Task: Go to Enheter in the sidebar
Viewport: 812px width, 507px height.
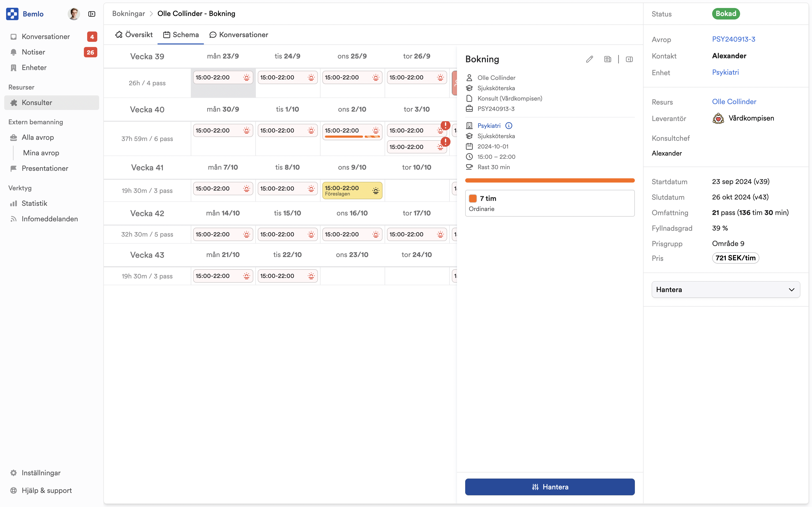Action: click(x=52, y=67)
